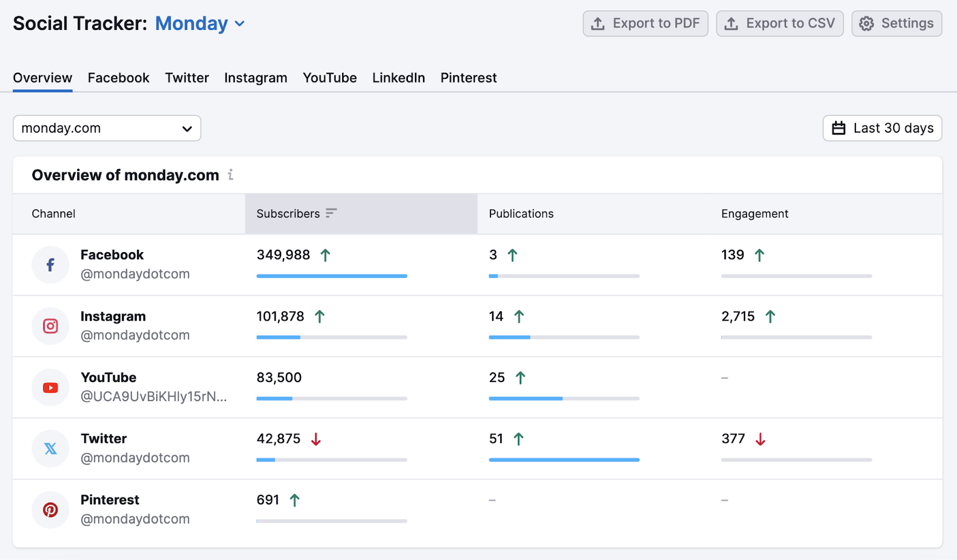The image size is (957, 560).
Task: Click up arrow beside Instagram engagement 2,715
Action: (x=770, y=316)
